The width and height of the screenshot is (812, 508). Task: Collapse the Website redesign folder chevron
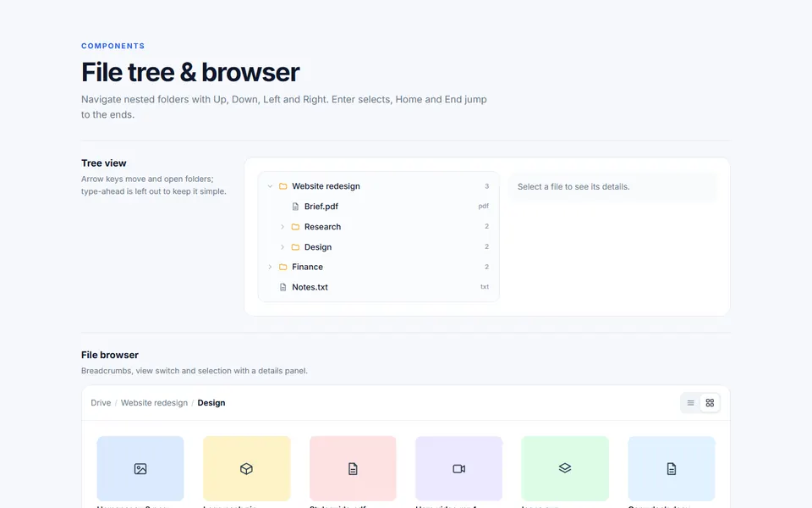270,186
